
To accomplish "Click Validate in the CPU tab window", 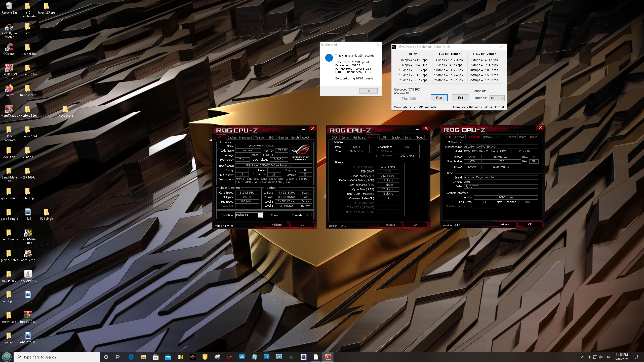I will click(x=277, y=225).
